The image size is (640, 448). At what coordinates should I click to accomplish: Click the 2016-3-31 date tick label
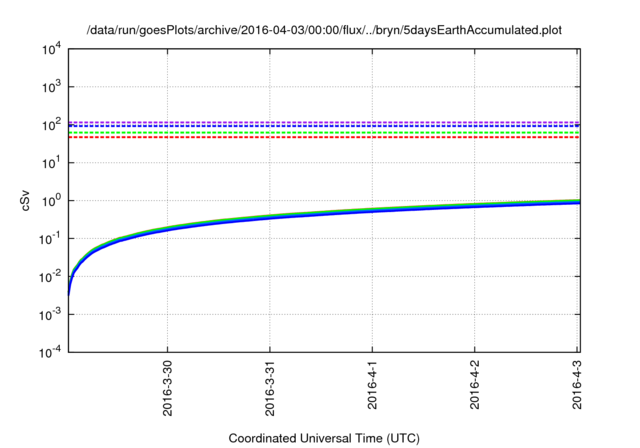point(270,388)
